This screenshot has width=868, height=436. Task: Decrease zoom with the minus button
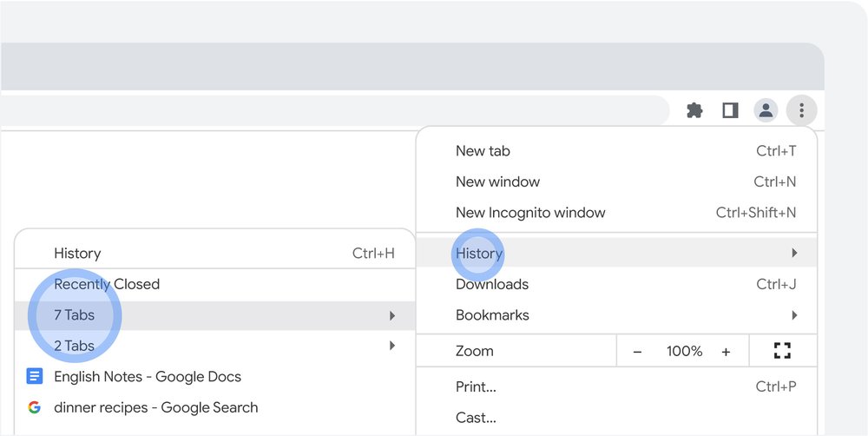point(637,351)
